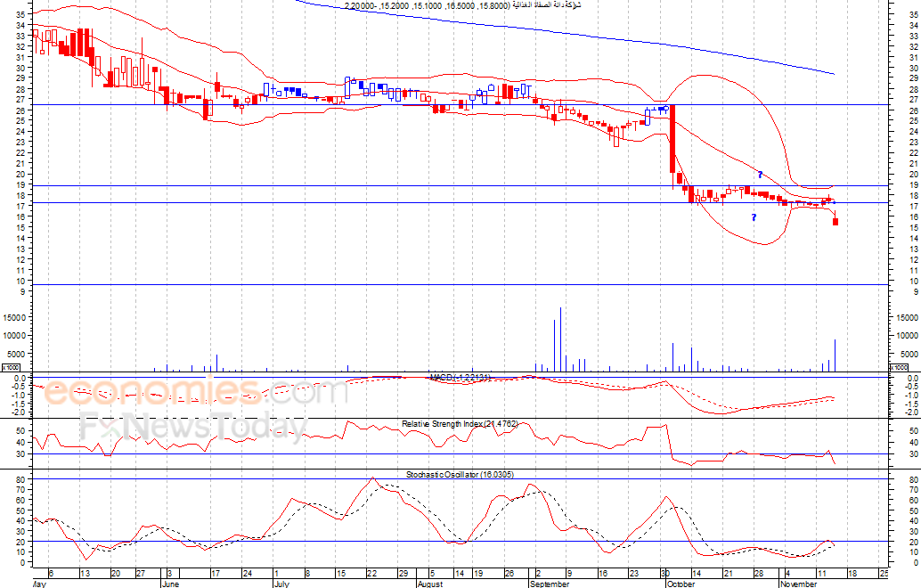The height and width of the screenshot is (588, 921).
Task: Select the last red candle near 15.5
Action: pos(835,222)
